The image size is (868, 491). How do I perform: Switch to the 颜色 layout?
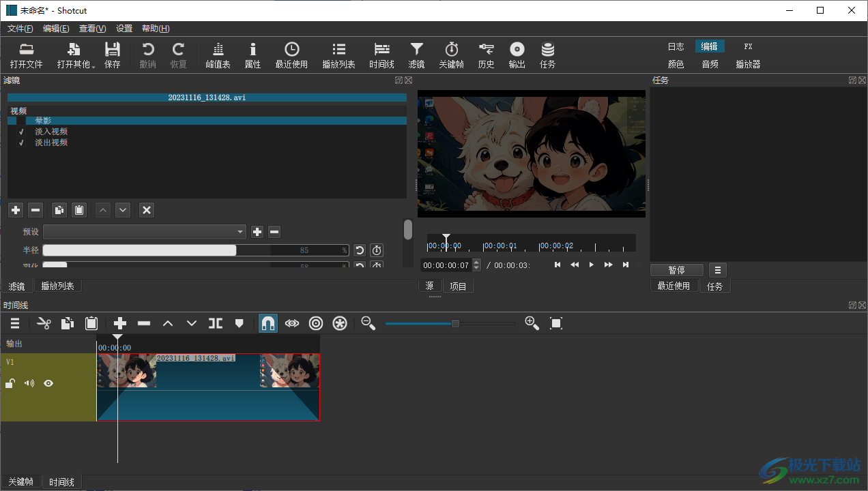click(x=676, y=64)
